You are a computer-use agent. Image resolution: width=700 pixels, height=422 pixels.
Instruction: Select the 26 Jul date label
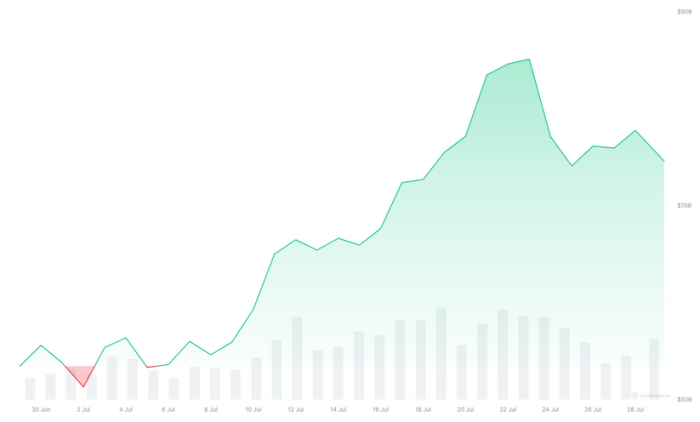592,409
